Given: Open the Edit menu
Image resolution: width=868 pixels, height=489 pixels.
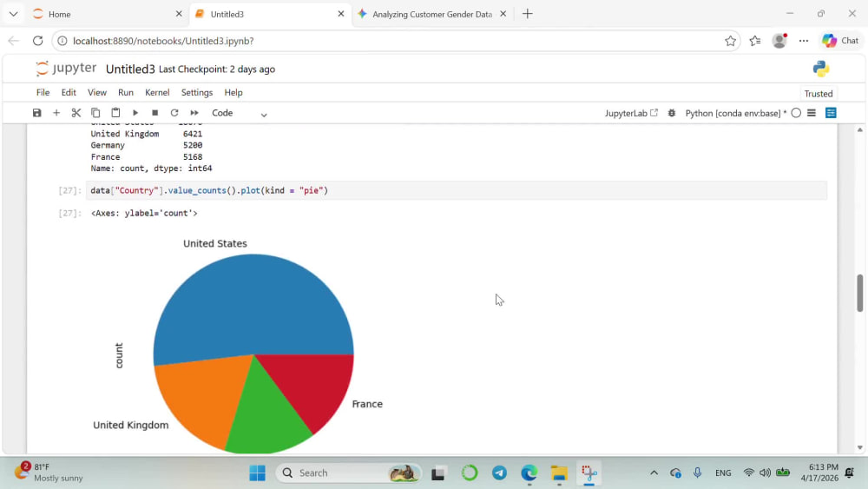Looking at the screenshot, I should [69, 92].
